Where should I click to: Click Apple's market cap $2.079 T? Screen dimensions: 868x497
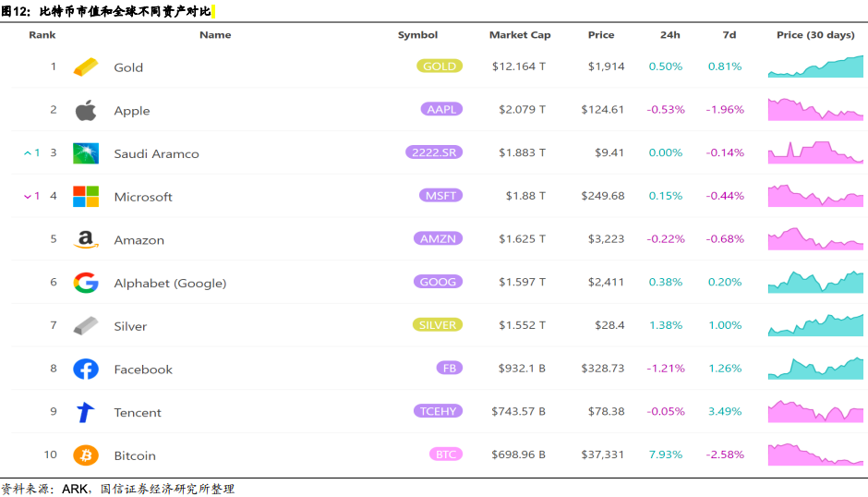[522, 110]
